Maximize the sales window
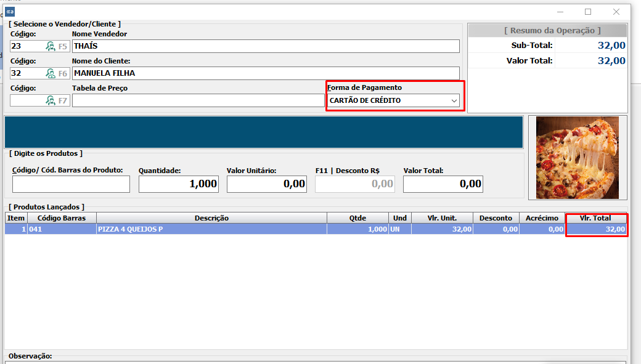Image resolution: width=641 pixels, height=364 pixels. (x=588, y=12)
